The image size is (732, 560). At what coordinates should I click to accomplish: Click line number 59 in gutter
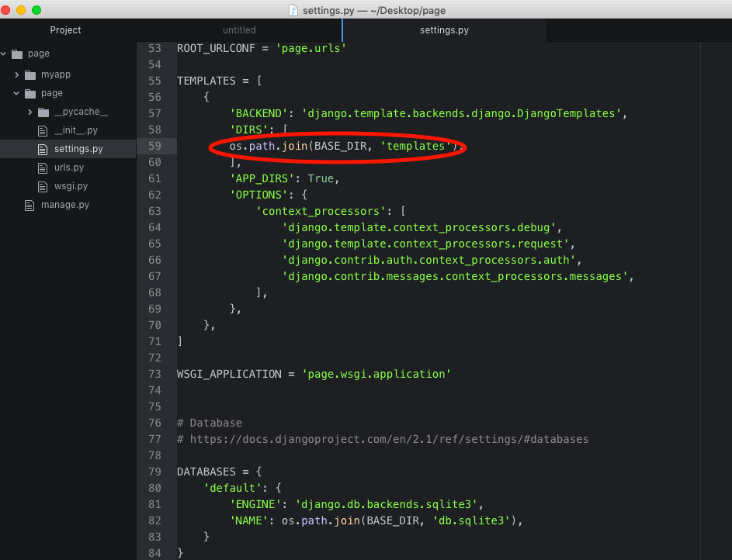(x=154, y=146)
